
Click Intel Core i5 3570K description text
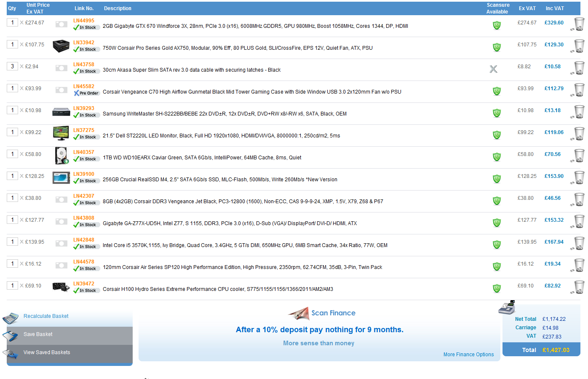coord(245,245)
